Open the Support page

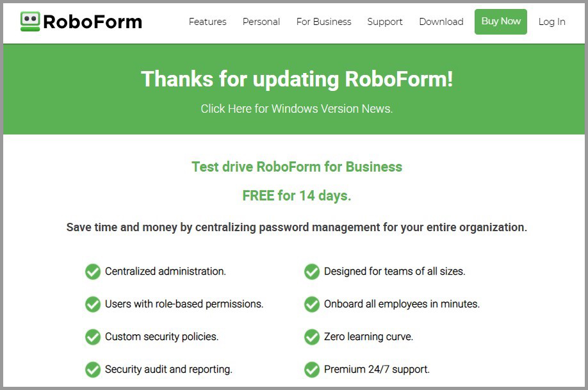coord(385,21)
